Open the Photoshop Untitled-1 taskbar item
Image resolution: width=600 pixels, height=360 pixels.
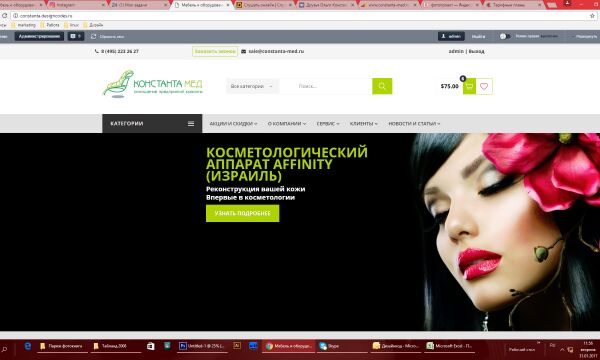click(x=202, y=346)
